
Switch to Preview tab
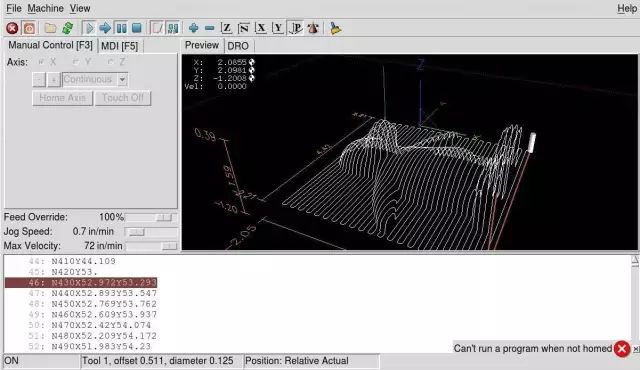tap(202, 45)
